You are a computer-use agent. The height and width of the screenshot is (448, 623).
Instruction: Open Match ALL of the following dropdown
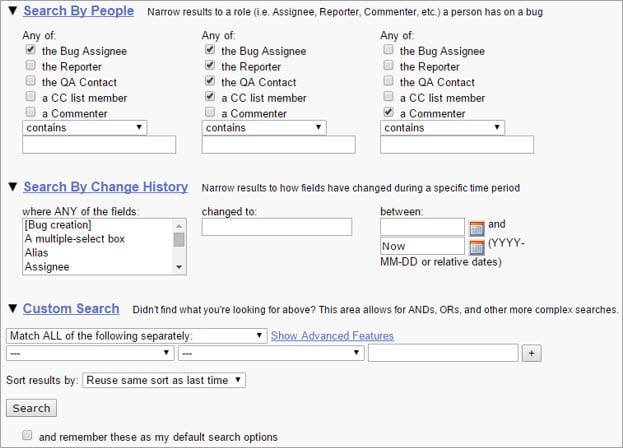pyautogui.click(x=136, y=336)
